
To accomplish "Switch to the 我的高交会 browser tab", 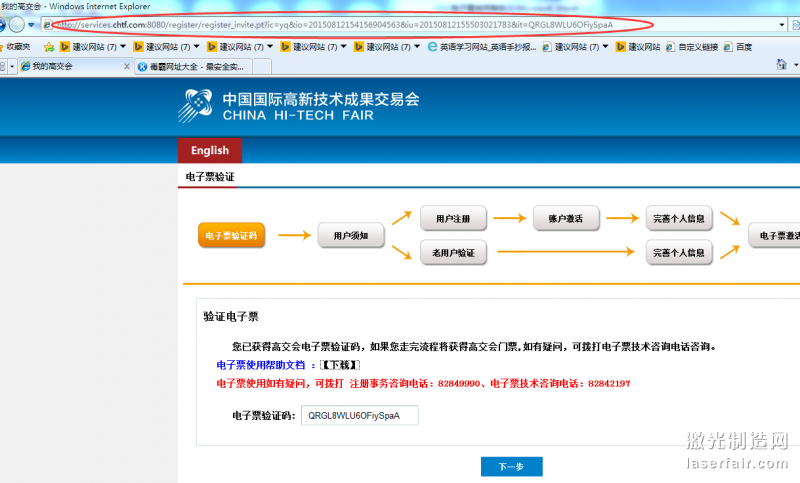I will tap(70, 66).
